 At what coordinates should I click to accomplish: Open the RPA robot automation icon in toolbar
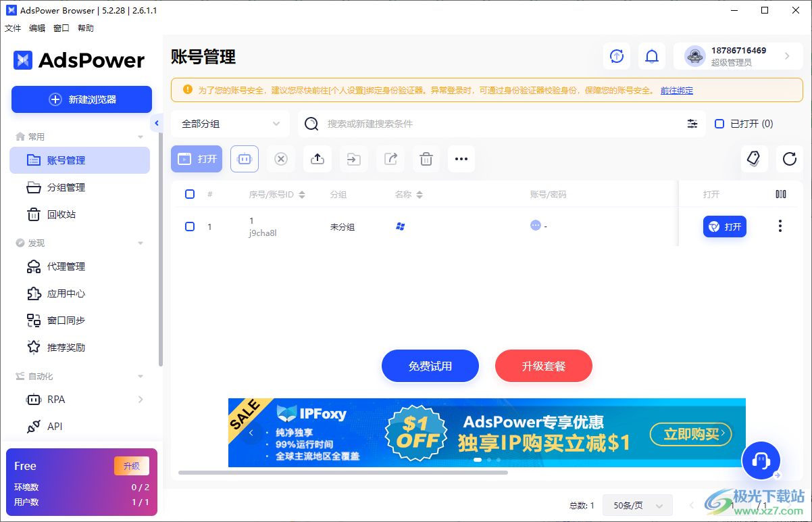(245, 159)
